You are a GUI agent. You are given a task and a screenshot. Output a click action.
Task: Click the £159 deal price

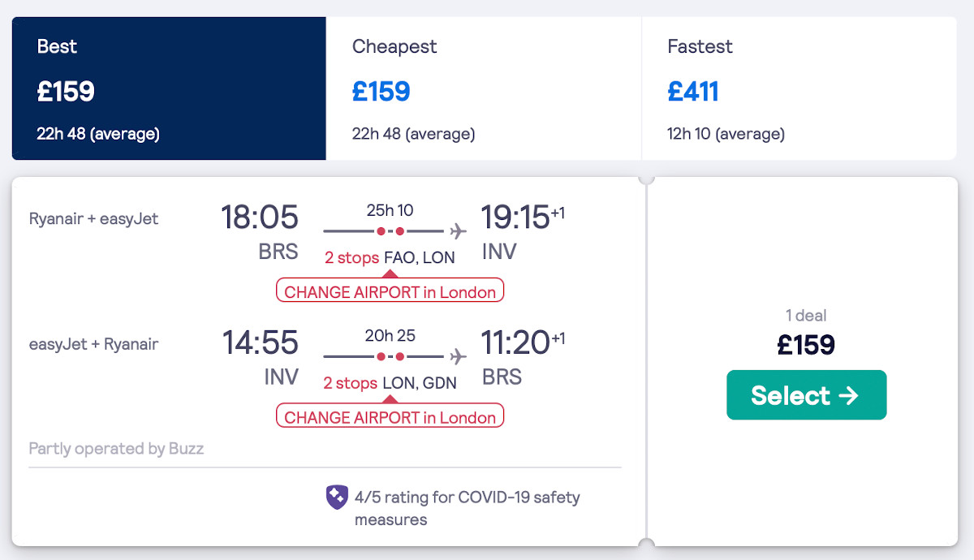tap(806, 345)
